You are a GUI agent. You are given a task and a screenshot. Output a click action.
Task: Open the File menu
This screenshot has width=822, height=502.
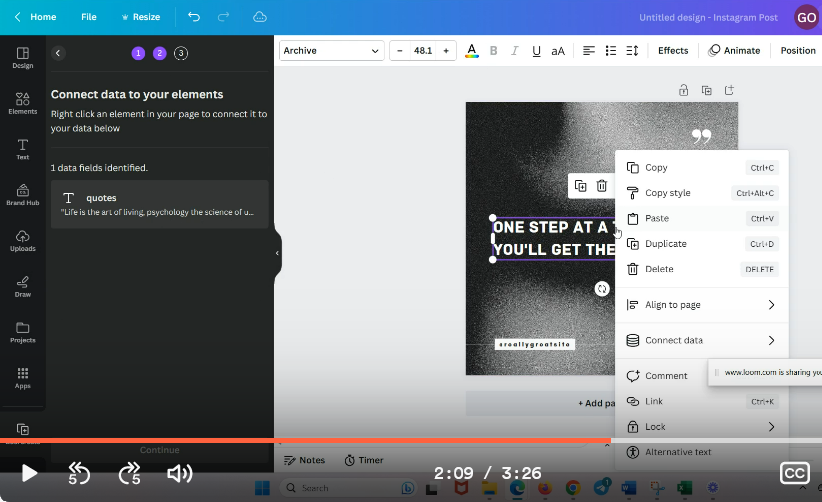coord(89,17)
